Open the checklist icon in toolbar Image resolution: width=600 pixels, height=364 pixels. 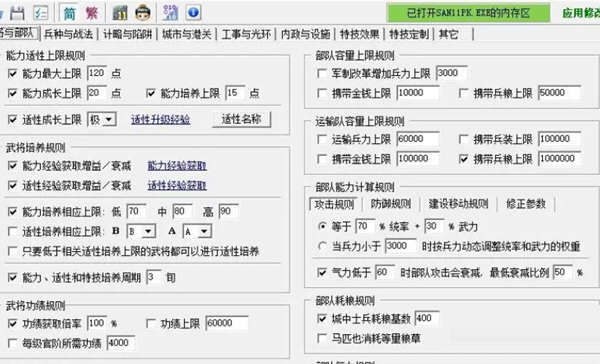click(41, 13)
